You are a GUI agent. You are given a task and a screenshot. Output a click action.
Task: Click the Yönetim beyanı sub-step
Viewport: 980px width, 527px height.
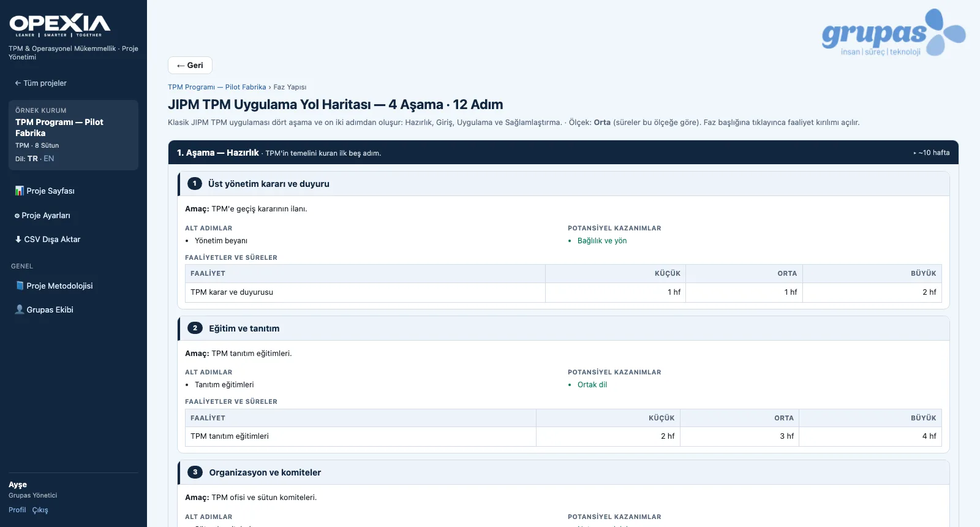pos(221,241)
